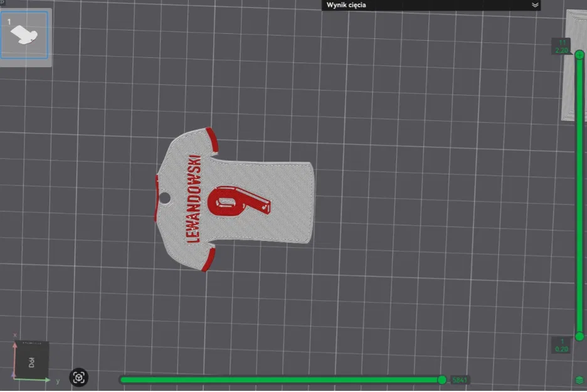Click the layers icon in the bottom right corner

[580, 380]
